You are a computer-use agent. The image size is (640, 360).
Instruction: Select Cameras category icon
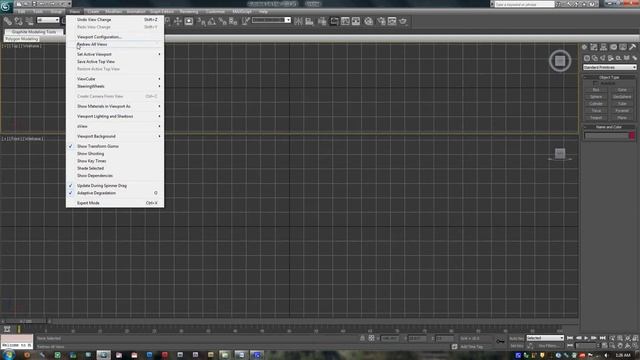pyautogui.click(x=611, y=58)
